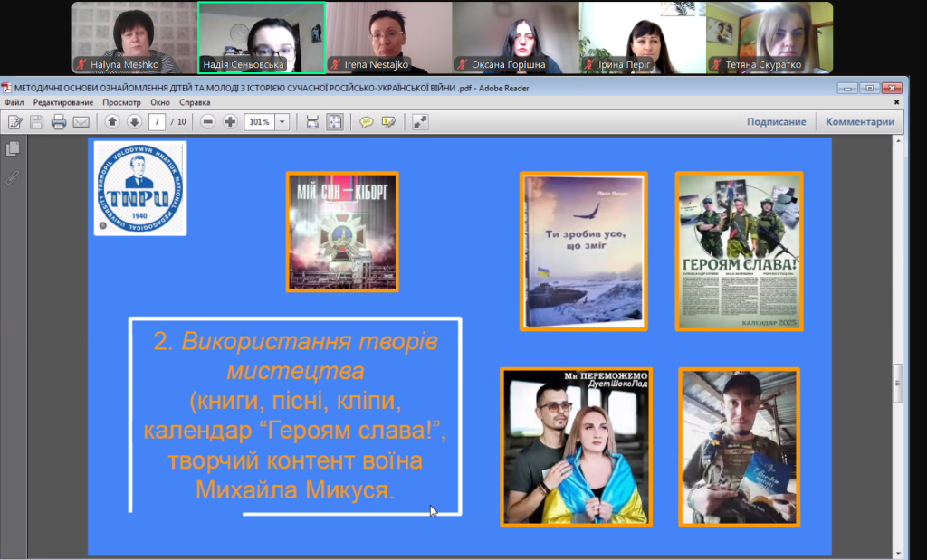Select Irena Nestajko's video tile

coord(388,37)
